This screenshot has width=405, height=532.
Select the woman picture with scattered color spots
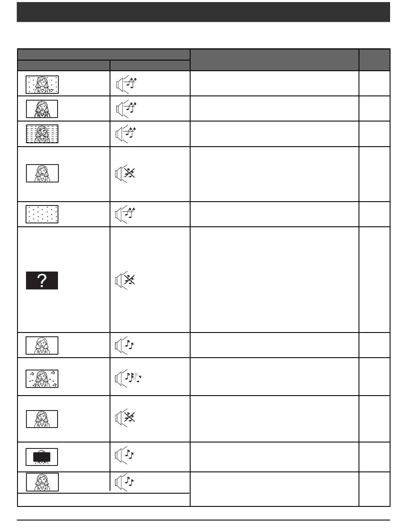click(42, 378)
